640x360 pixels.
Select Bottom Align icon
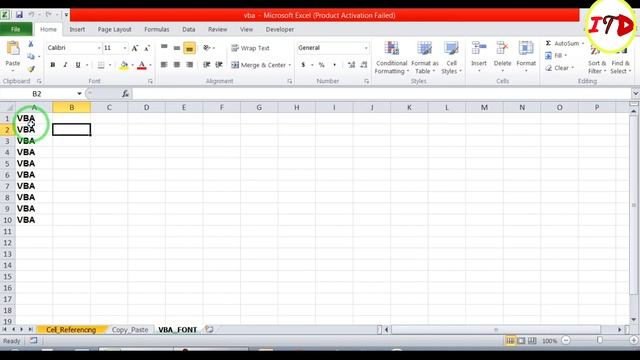[x=189, y=48]
